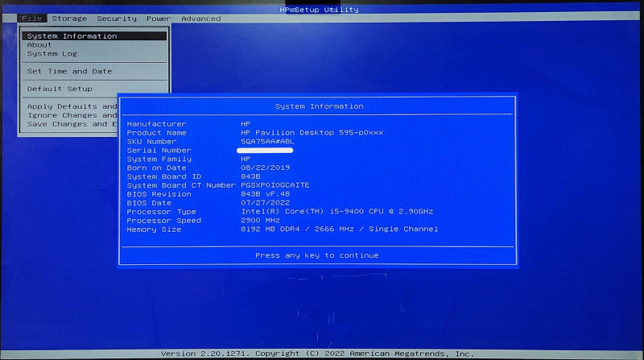Open the Storage menu
This screenshot has height=360, width=644.
69,19
